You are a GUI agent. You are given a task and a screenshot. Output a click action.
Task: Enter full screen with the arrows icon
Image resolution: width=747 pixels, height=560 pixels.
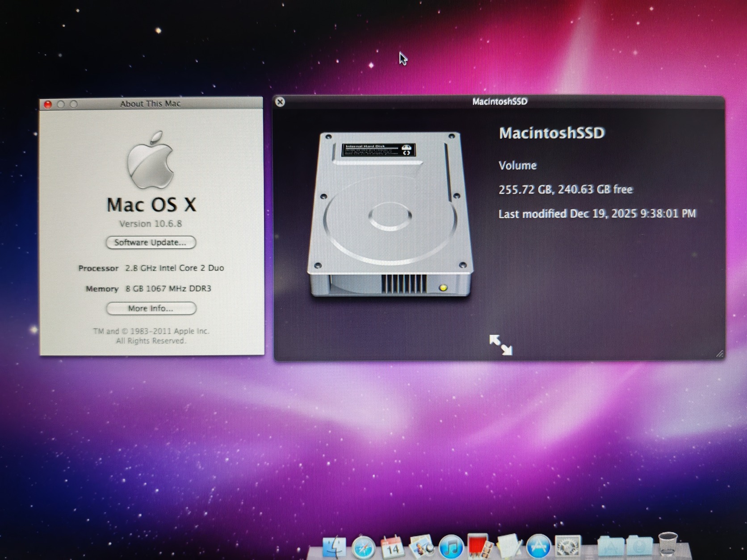[x=500, y=345]
